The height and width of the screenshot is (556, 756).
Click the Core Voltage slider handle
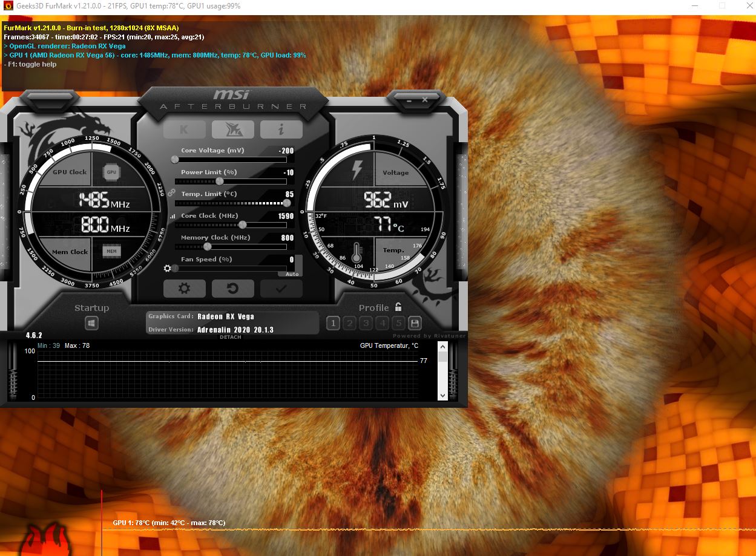click(x=176, y=160)
